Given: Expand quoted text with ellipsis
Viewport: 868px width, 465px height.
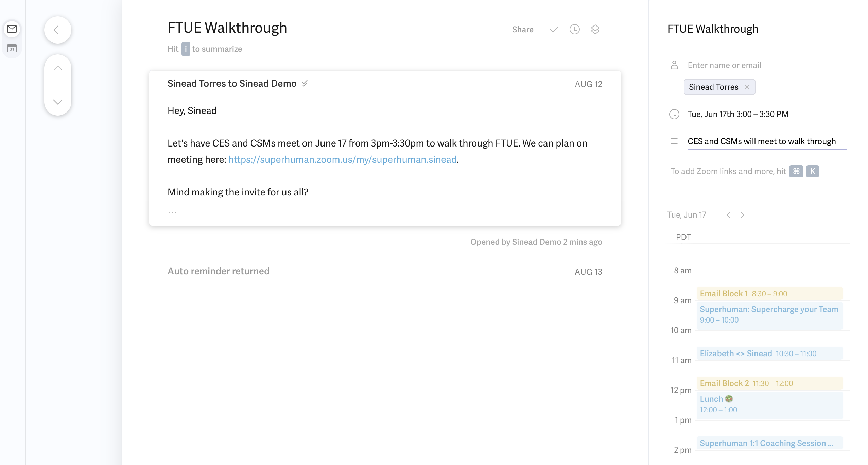Looking at the screenshot, I should click(x=172, y=212).
